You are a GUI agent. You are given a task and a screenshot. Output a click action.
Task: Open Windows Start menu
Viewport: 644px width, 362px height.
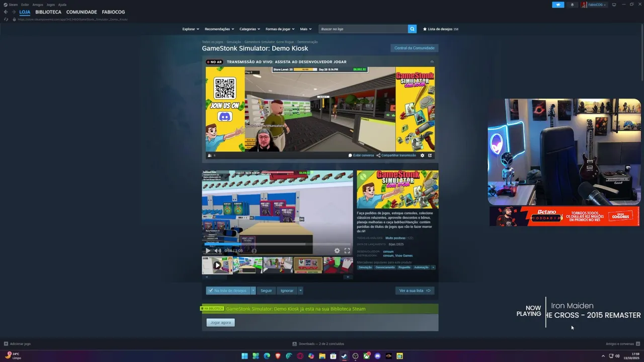[245, 356]
